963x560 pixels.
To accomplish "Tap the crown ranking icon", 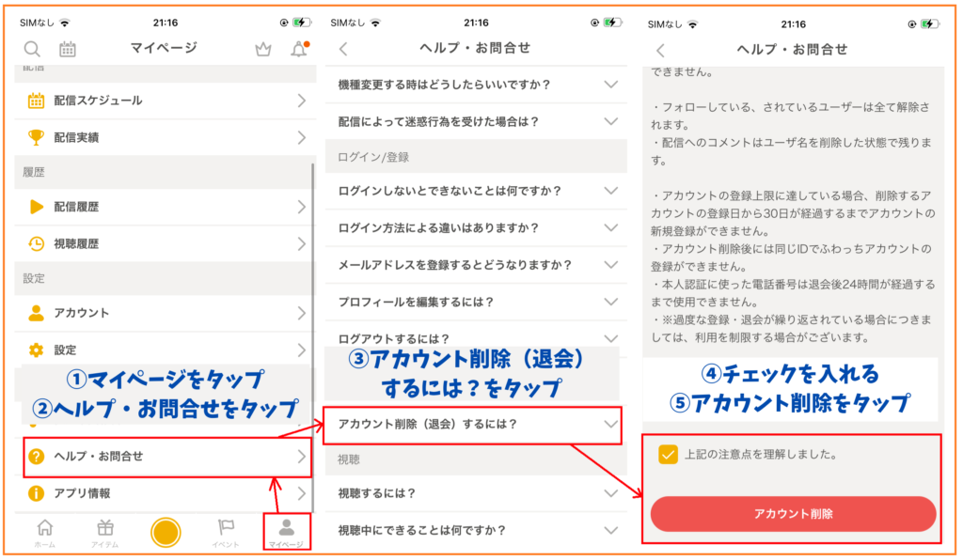I will click(263, 49).
